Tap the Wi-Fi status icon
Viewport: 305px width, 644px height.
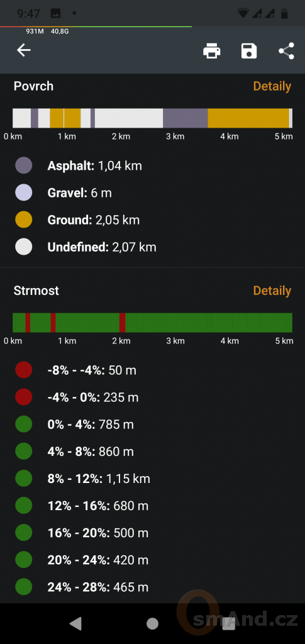pos(243,14)
